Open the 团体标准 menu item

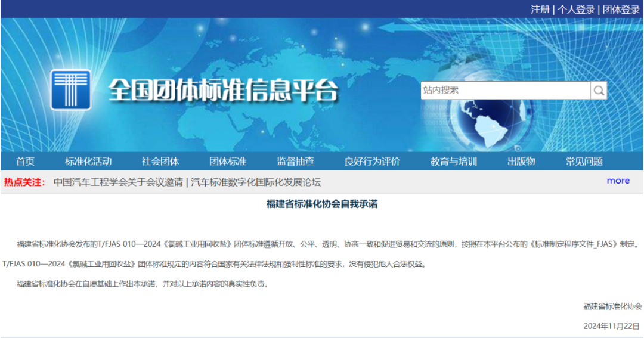[x=228, y=162]
